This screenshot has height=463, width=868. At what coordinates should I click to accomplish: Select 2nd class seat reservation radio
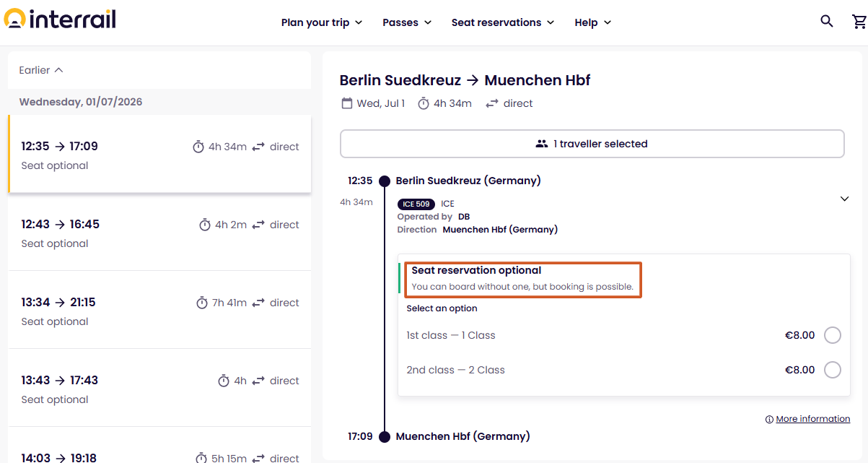tap(833, 370)
